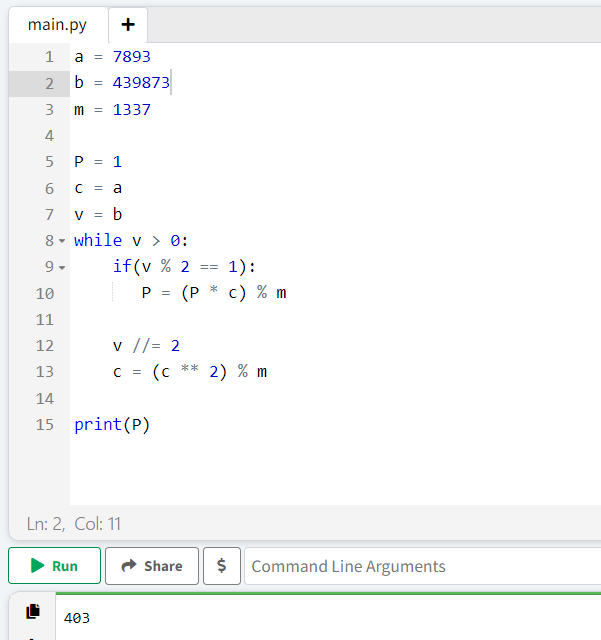Click line number 15 in gutter
Viewport: 601px width, 640px height.
point(45,424)
